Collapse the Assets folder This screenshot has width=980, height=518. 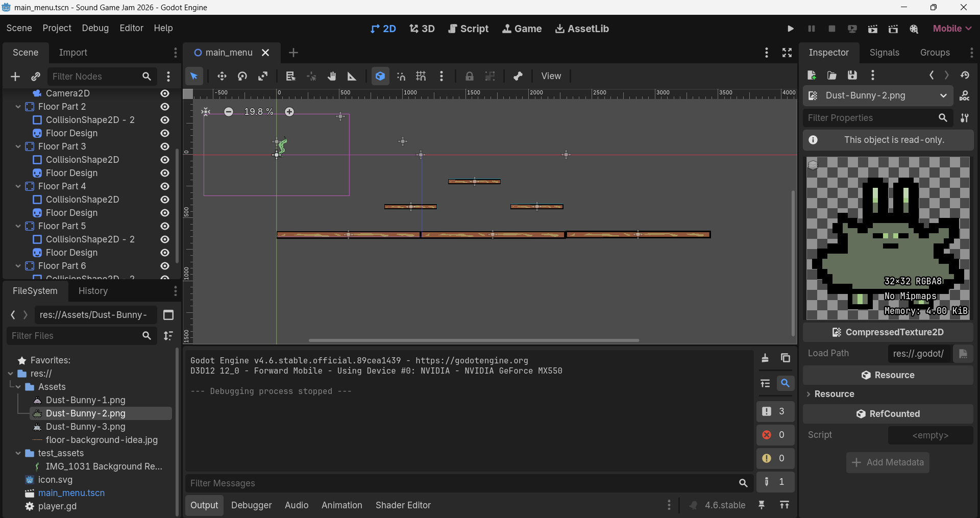(18, 387)
